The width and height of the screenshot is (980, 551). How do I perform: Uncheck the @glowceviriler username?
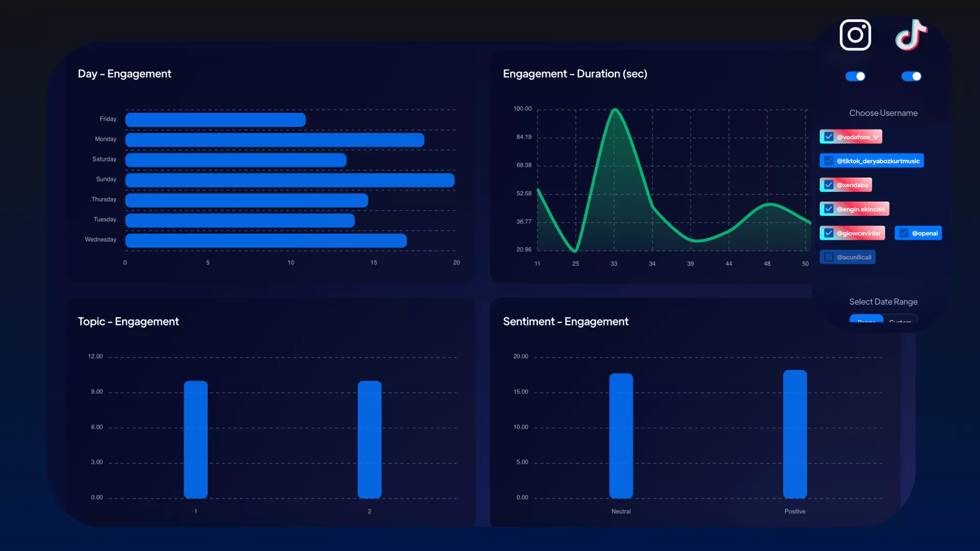pyautogui.click(x=829, y=233)
